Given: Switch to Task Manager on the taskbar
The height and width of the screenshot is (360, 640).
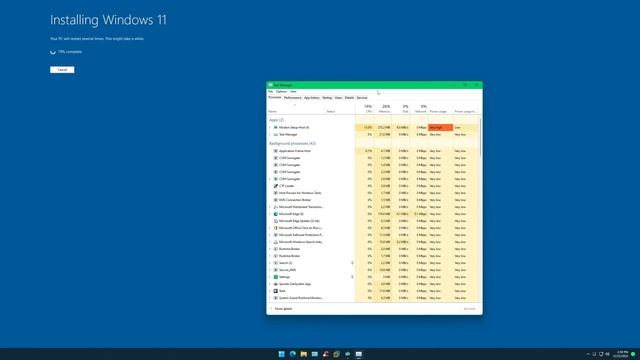Looking at the screenshot, I should point(358,354).
